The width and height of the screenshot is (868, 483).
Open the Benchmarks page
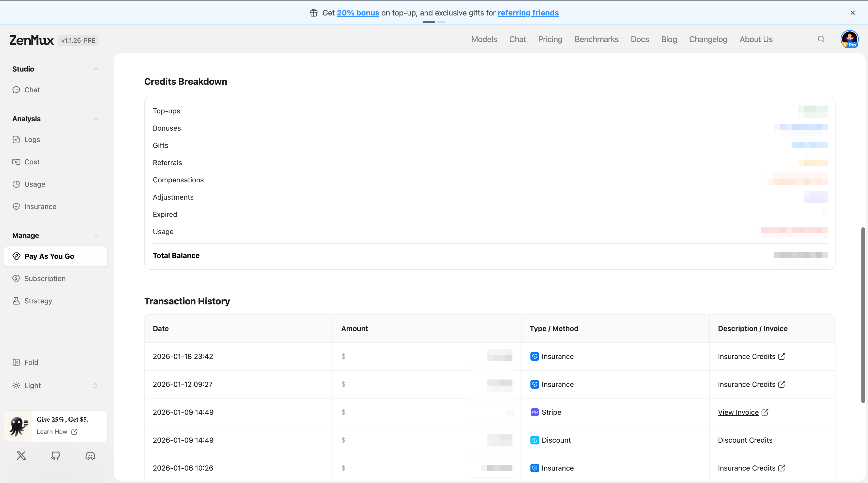click(596, 39)
